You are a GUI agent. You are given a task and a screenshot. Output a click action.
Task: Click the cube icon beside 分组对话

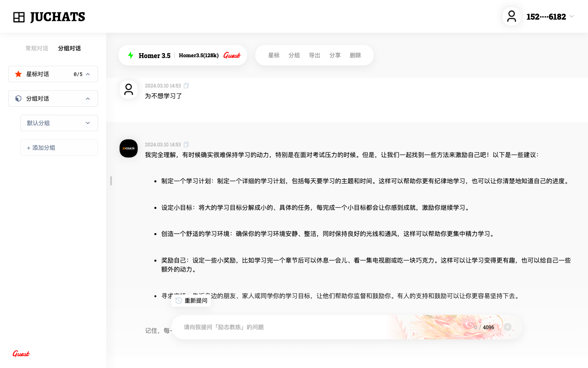18,99
